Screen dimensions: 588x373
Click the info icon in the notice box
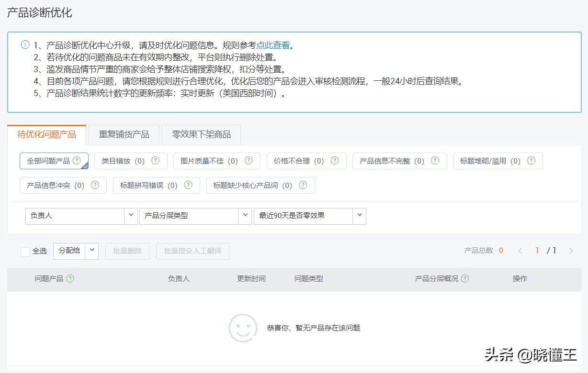25,44
